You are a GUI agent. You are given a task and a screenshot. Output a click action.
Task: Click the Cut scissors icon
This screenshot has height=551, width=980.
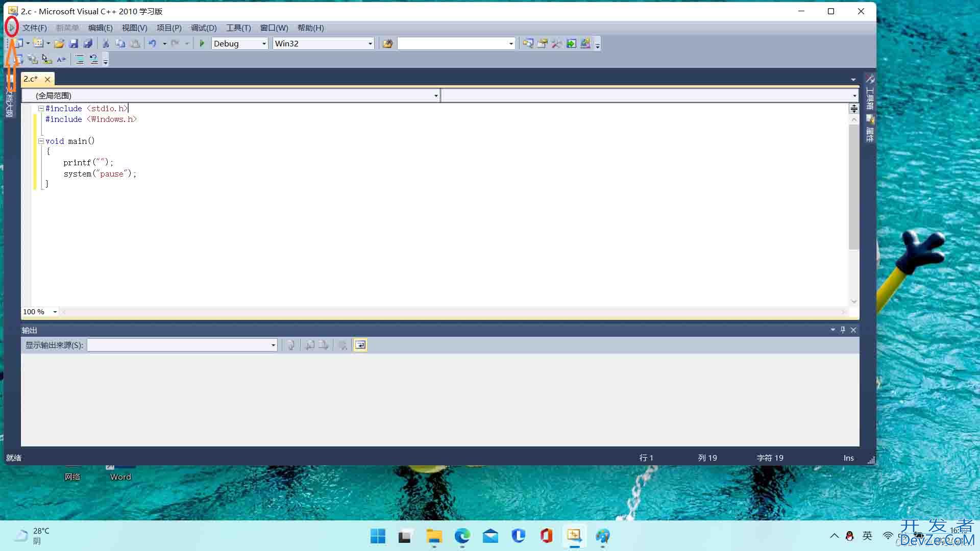pyautogui.click(x=106, y=43)
